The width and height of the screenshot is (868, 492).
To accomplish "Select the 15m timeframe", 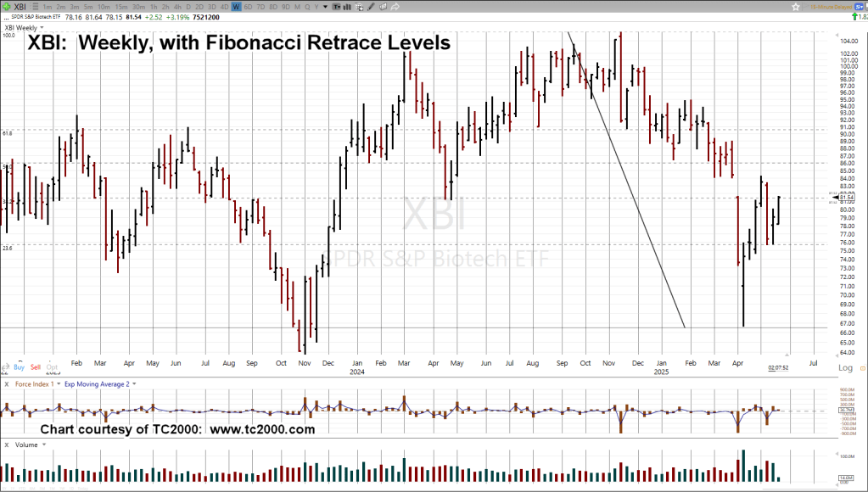I will (120, 6).
